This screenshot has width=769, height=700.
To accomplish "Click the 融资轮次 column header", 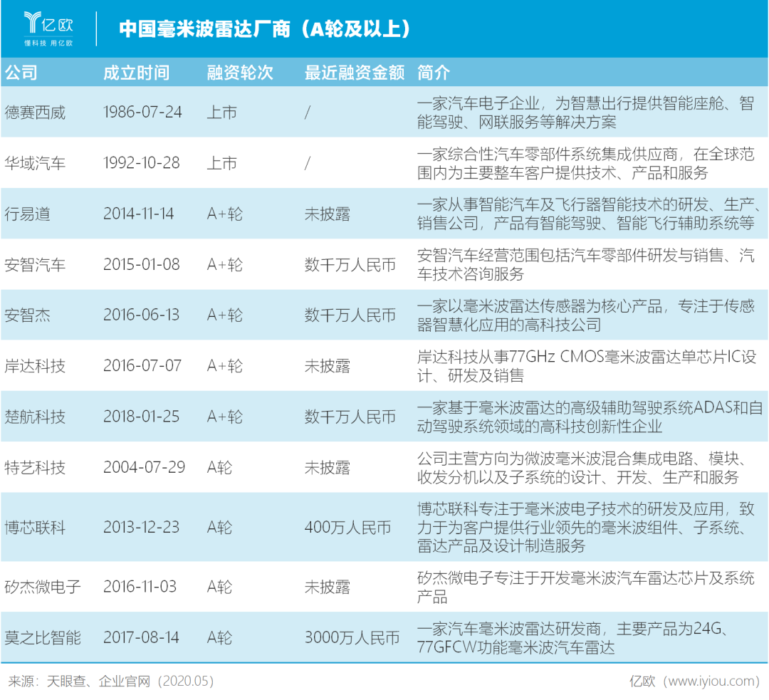I will coord(240,73).
